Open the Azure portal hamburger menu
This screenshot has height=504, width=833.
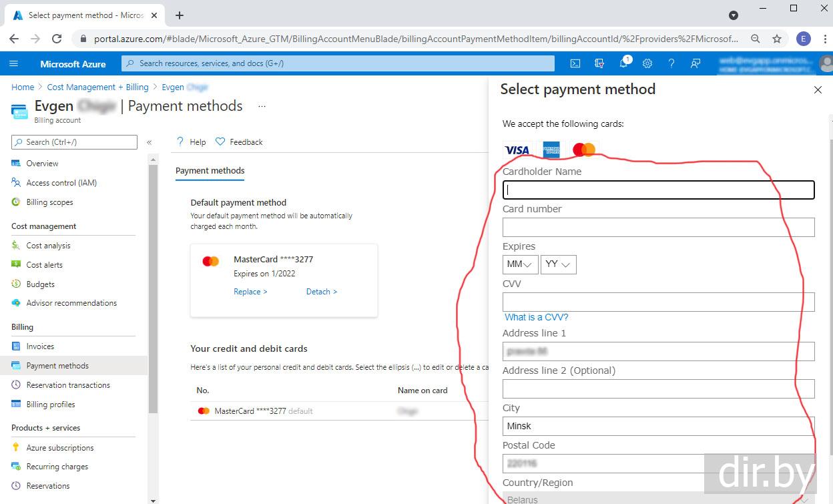point(14,63)
